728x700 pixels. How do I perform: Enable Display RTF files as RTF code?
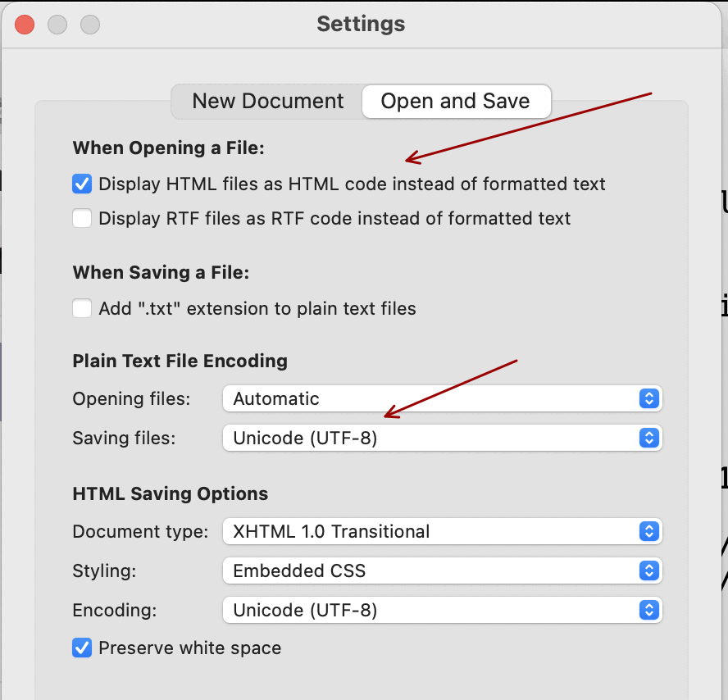point(82,218)
